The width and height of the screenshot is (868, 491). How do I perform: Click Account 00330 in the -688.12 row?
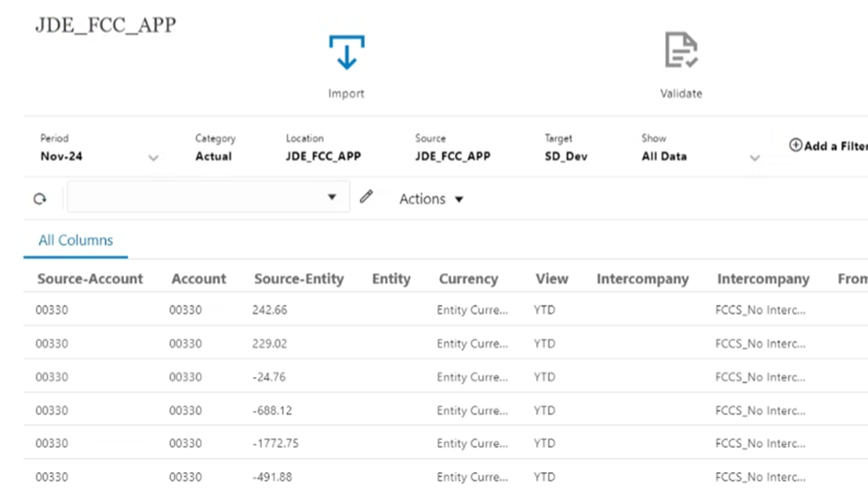pos(185,410)
